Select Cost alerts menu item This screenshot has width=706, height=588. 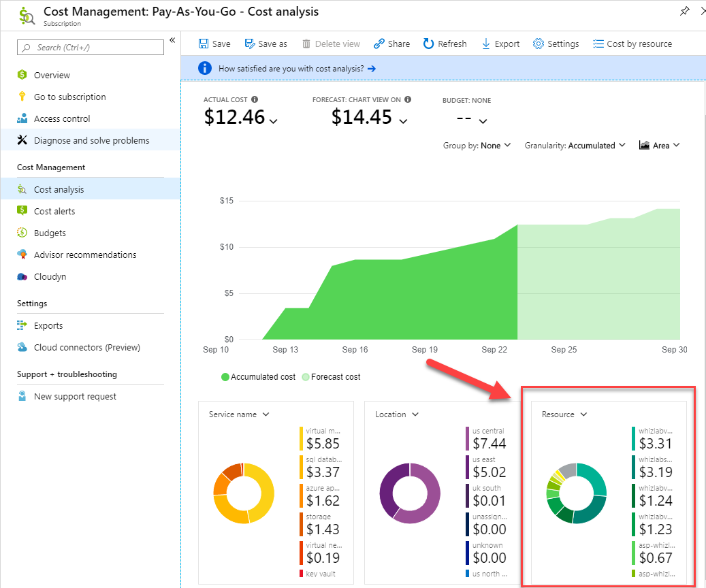tap(54, 211)
